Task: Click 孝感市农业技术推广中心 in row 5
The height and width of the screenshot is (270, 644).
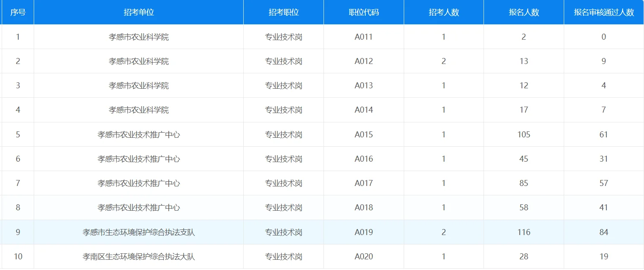Action: 139,134
